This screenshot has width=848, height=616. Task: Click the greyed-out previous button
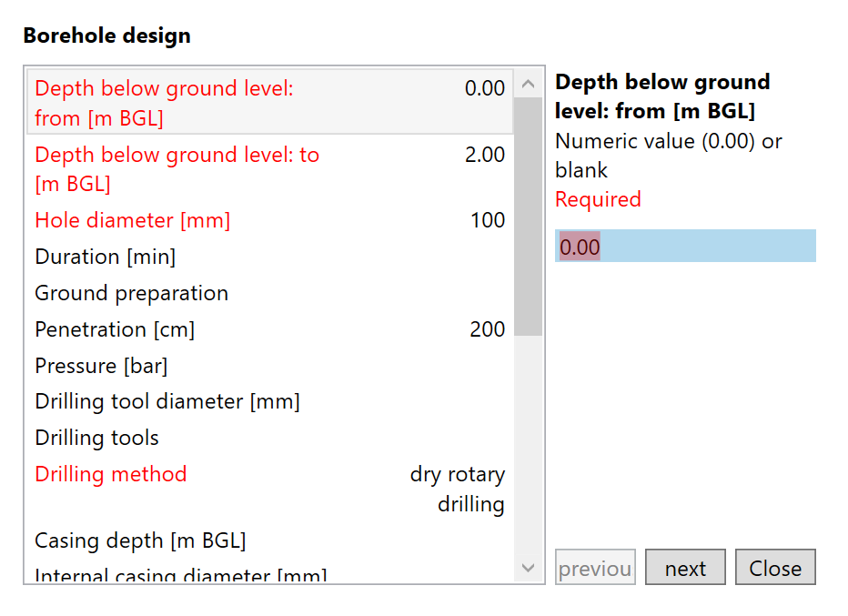point(595,568)
